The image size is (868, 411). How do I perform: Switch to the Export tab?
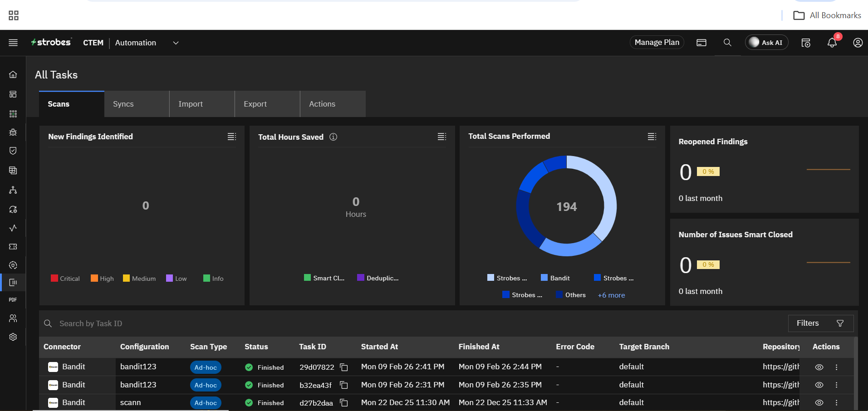[x=255, y=104]
